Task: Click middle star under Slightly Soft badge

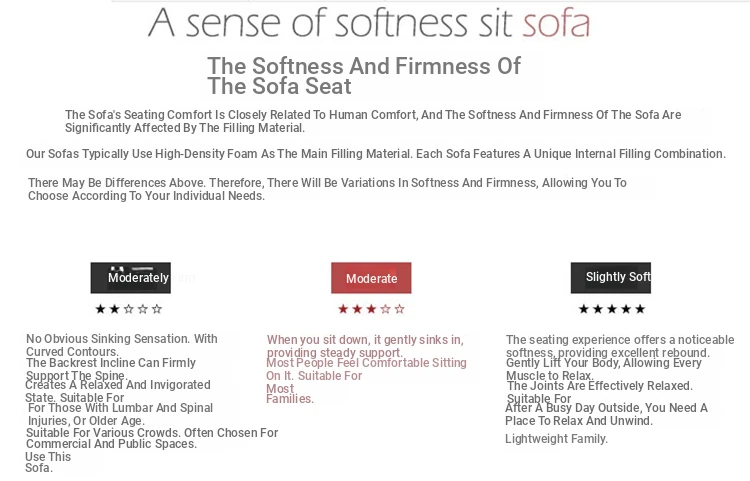Action: click(612, 309)
